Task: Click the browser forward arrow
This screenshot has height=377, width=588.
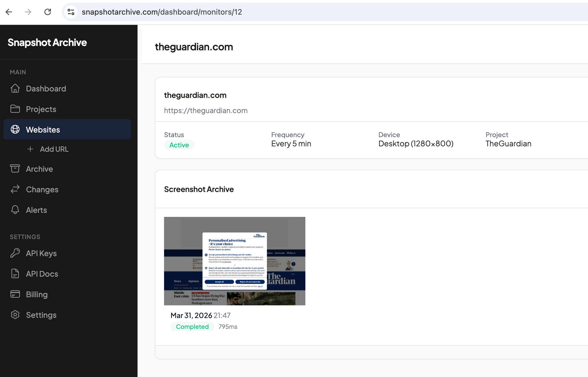Action: coord(28,12)
